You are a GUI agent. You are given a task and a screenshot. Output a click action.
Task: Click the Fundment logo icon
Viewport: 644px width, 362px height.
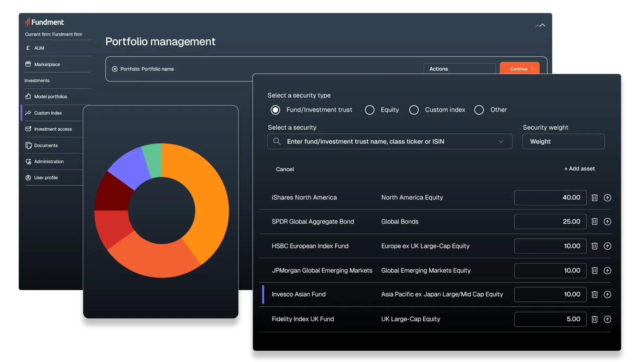[x=27, y=22]
